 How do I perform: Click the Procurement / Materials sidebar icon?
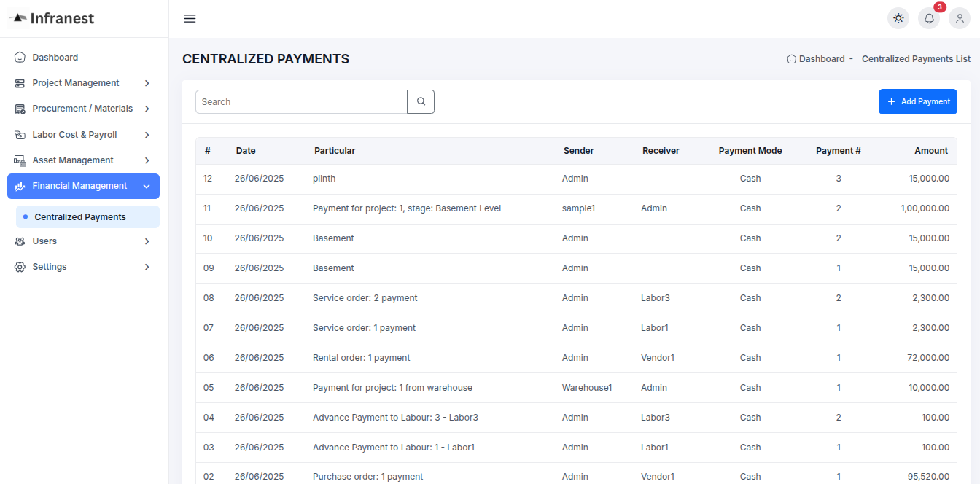coord(20,109)
